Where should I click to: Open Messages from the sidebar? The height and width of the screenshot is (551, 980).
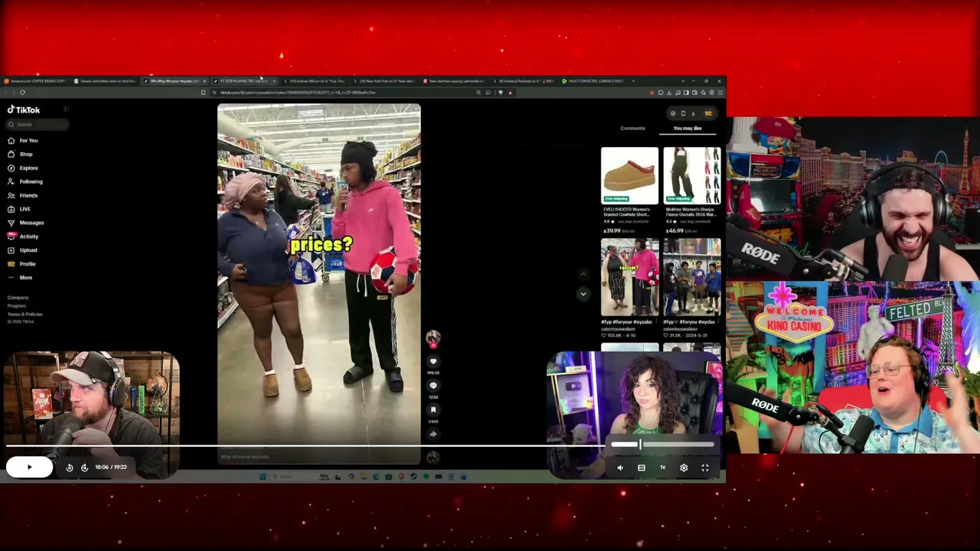click(x=26, y=223)
